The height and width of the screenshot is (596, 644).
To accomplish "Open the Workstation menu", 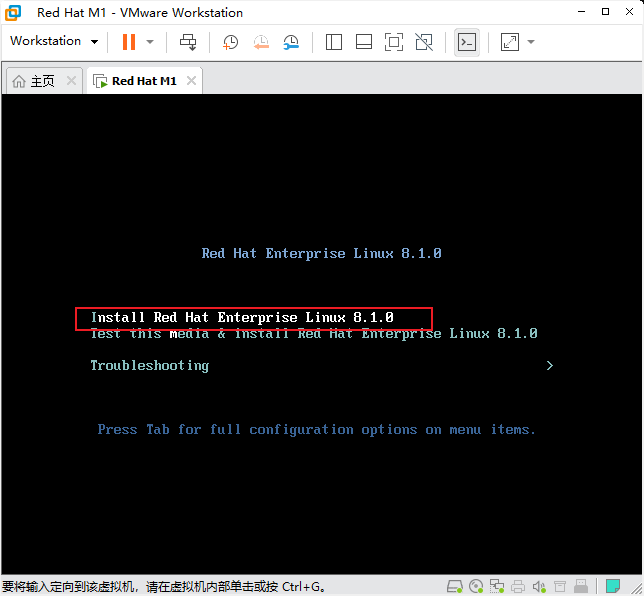I will 54,41.
